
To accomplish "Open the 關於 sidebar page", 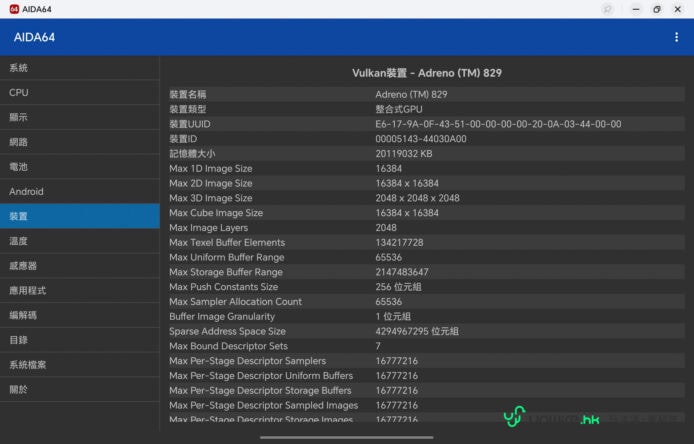I will [80, 390].
